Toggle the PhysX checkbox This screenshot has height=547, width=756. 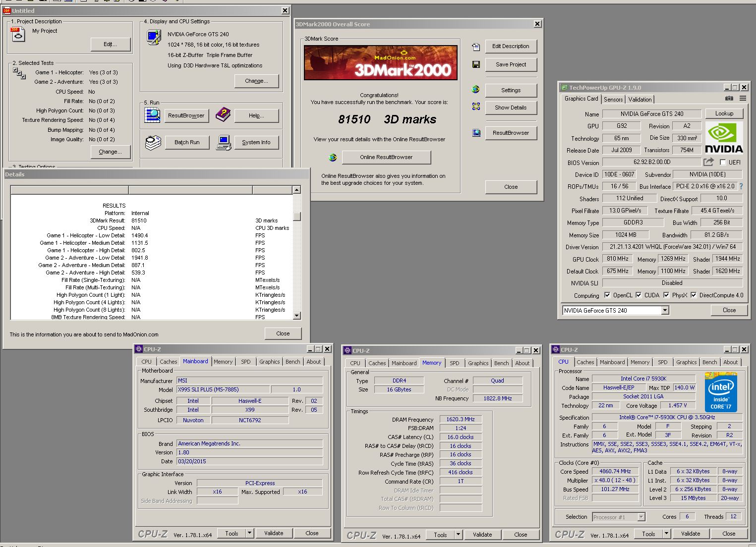tap(666, 295)
